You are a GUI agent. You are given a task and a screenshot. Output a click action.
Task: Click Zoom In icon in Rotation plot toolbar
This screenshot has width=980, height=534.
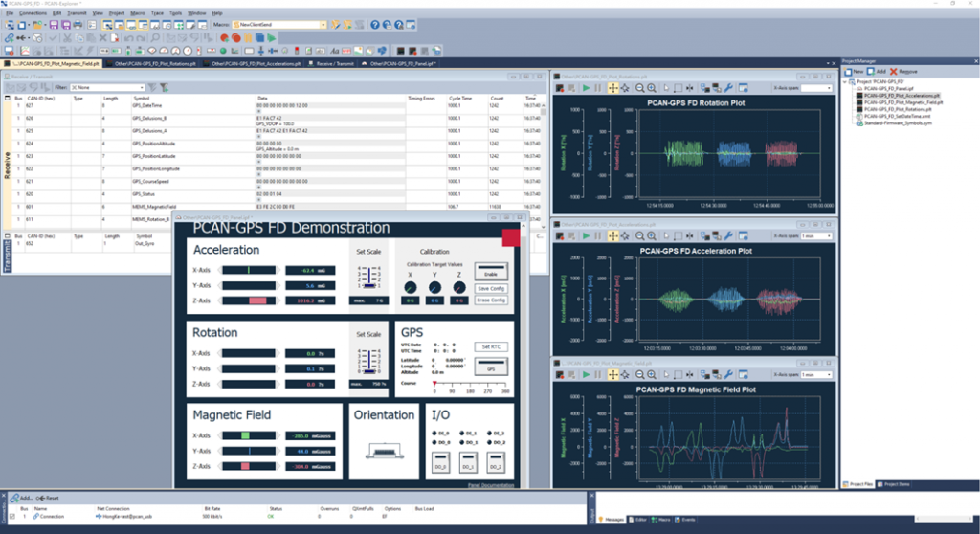pos(652,88)
